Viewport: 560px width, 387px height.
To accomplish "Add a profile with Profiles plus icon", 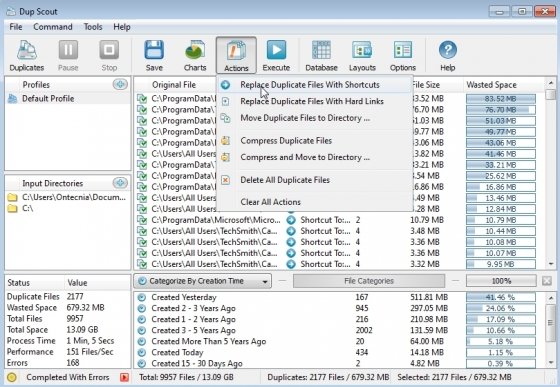I will (120, 85).
